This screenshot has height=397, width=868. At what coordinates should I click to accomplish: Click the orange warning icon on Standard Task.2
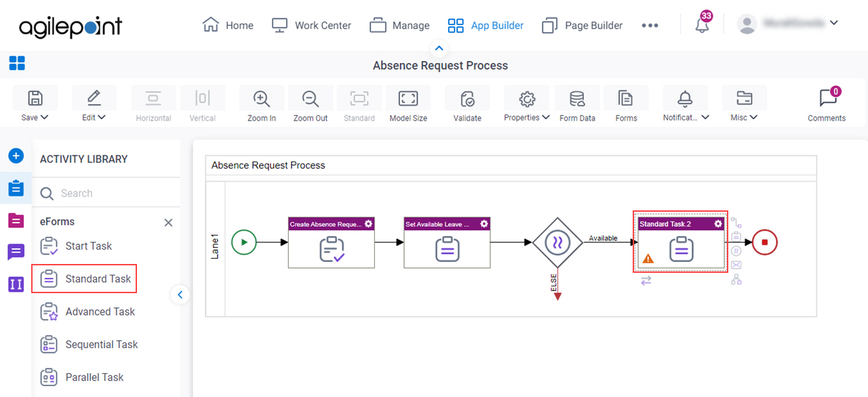point(648,258)
